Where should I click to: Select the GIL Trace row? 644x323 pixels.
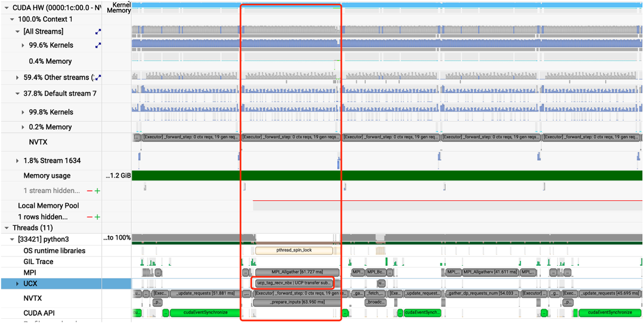38,262
